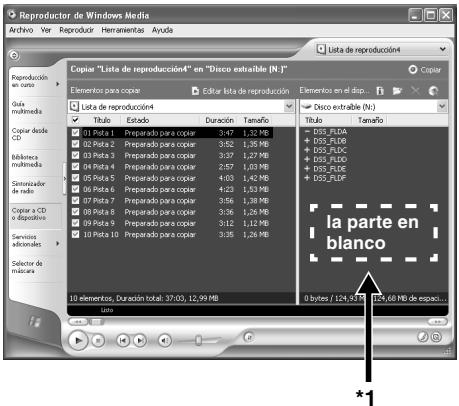
Task: Open Guía multimedia tab
Action: coord(35,107)
